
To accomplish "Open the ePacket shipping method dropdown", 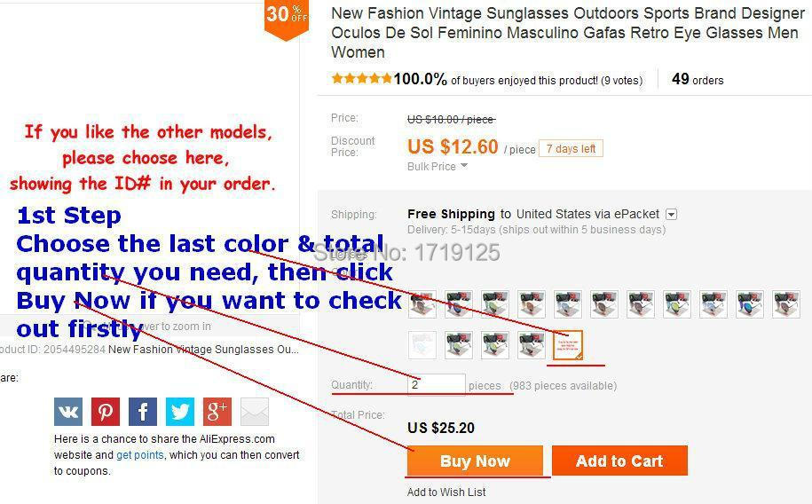I will click(671, 214).
